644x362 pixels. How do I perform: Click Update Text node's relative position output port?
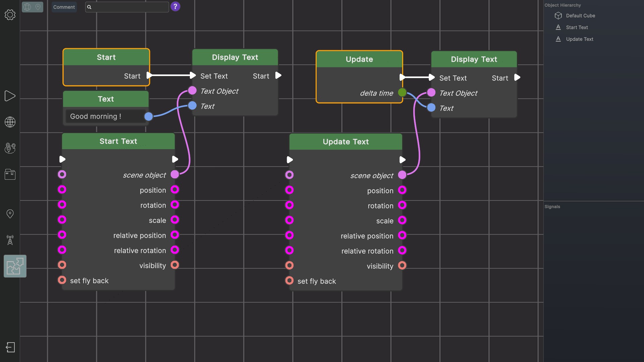(x=402, y=235)
